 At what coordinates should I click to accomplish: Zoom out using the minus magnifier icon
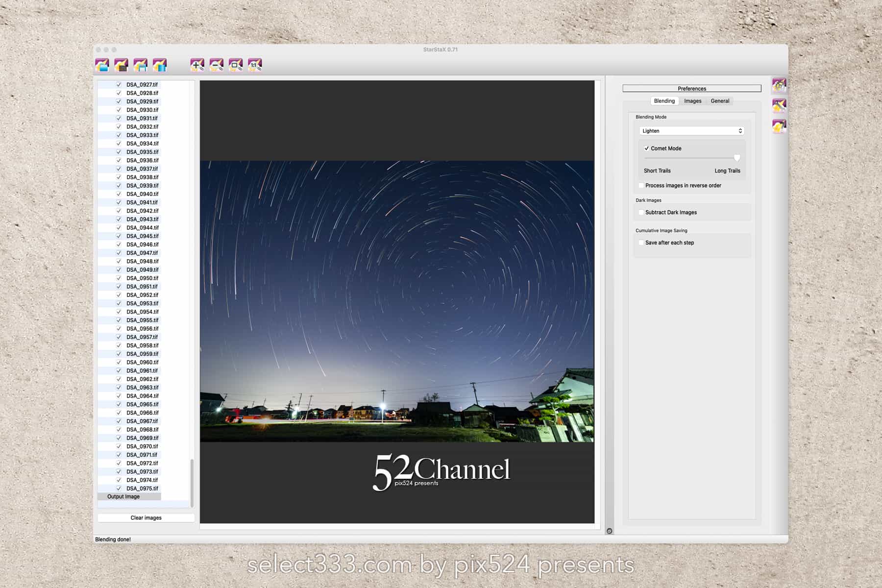[x=216, y=65]
